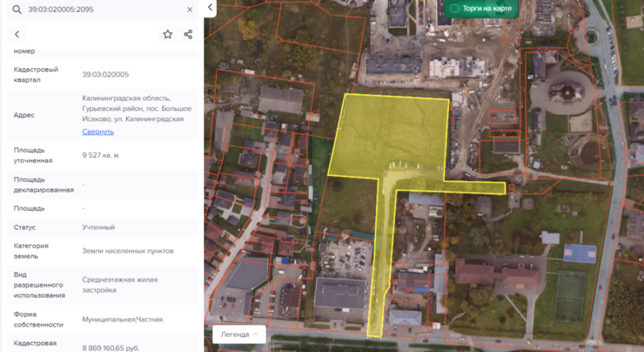The image size is (644, 352).
Task: Add parcel to favorites with star icon
Action: pyautogui.click(x=167, y=35)
